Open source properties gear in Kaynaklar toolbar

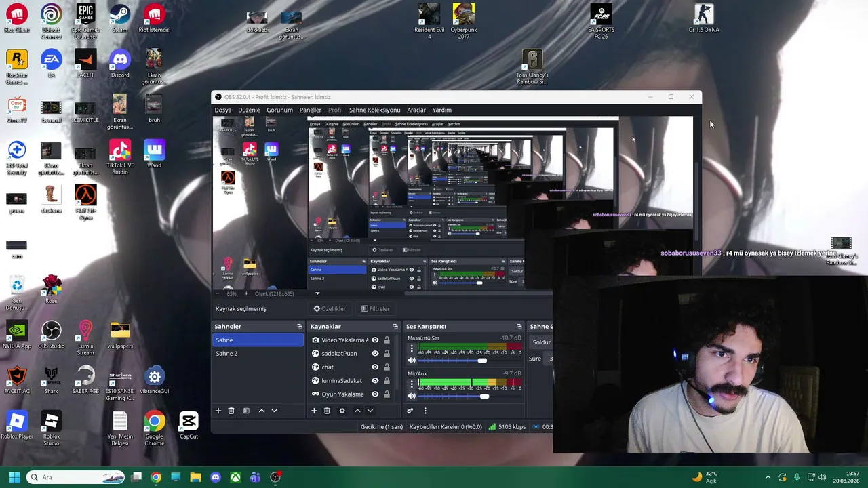point(342,411)
